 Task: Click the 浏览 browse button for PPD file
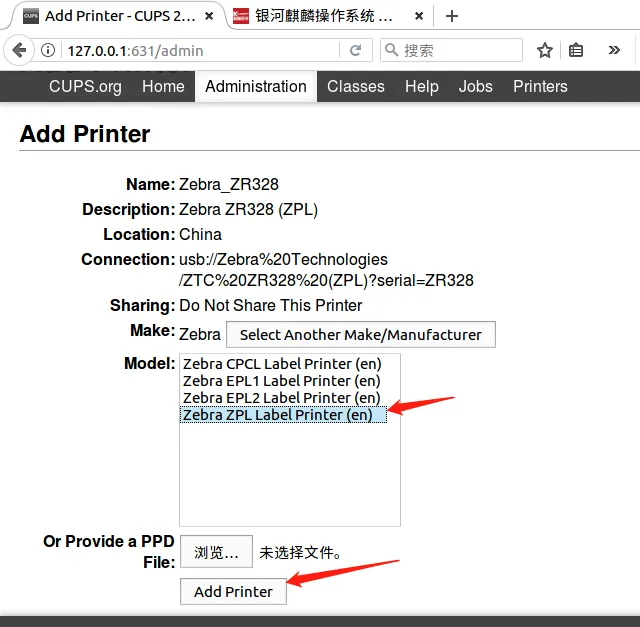(x=216, y=551)
